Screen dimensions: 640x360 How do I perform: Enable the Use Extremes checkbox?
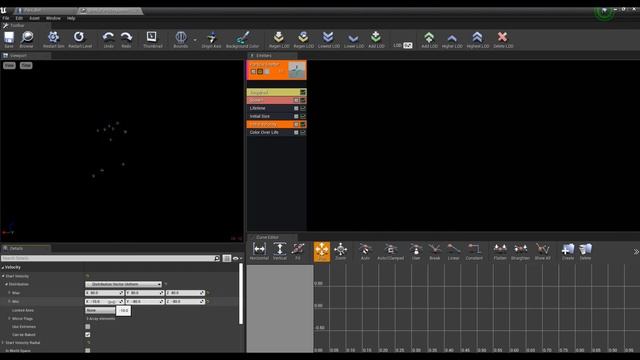point(88,327)
